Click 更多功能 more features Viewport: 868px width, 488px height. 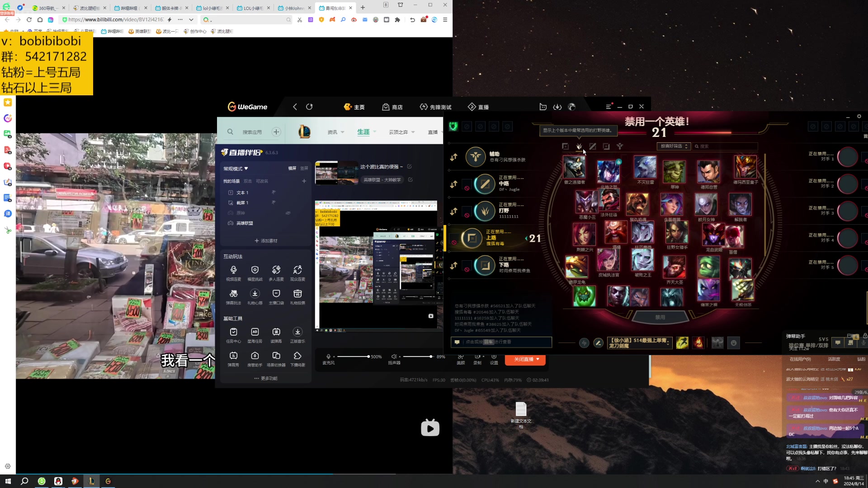tap(266, 379)
